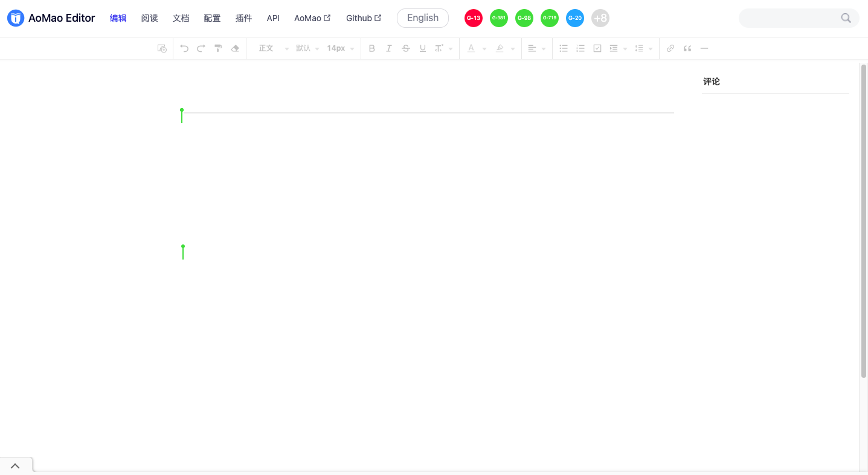868x475 pixels.
Task: Switch to the 阅读 tab
Action: point(149,18)
